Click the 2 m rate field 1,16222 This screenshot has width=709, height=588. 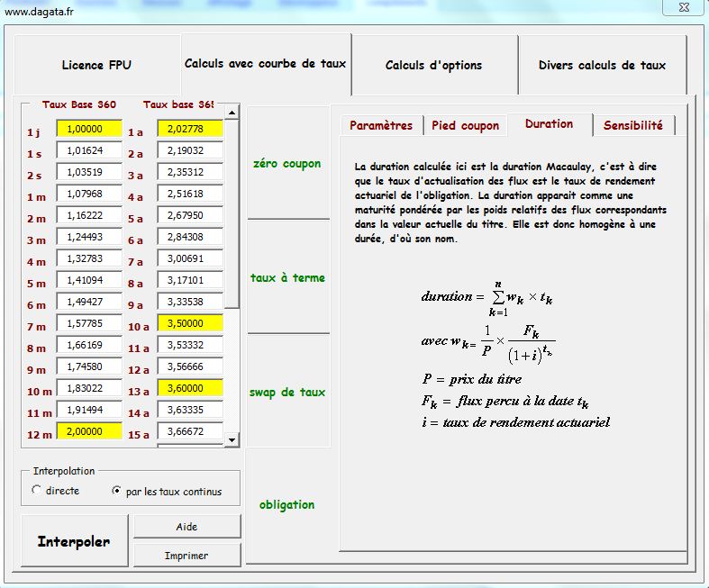pos(89,215)
